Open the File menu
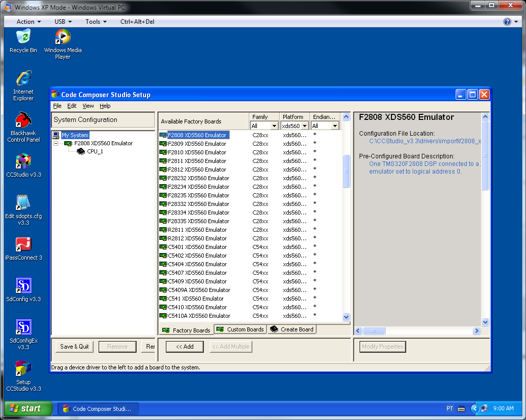526x420 pixels. coord(57,106)
